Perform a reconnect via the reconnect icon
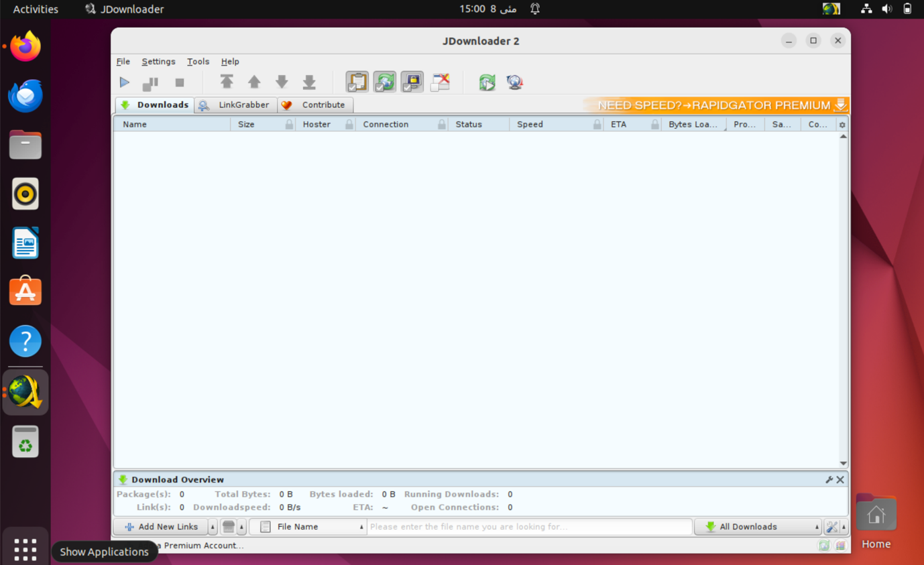The height and width of the screenshot is (565, 924). [487, 82]
